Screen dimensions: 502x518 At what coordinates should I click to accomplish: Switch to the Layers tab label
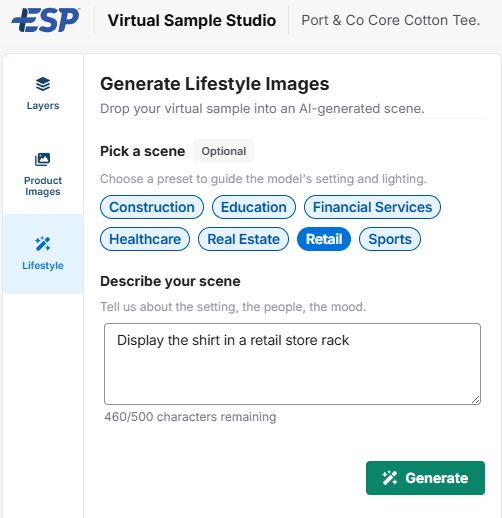click(43, 106)
